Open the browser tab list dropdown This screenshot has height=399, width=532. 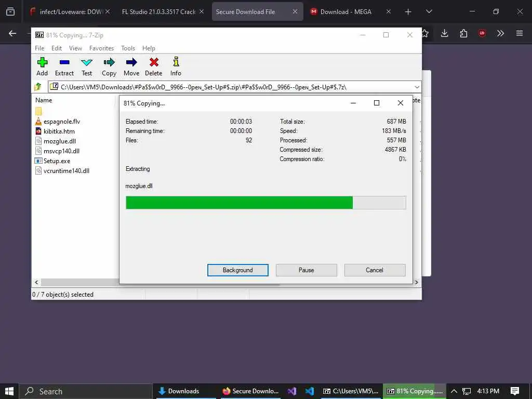[x=429, y=11]
